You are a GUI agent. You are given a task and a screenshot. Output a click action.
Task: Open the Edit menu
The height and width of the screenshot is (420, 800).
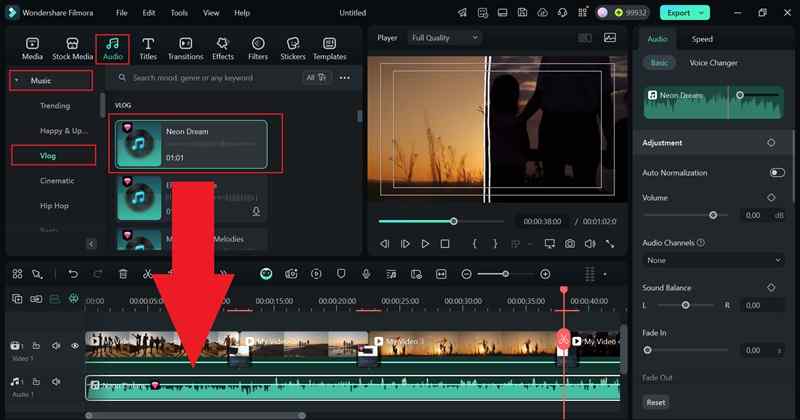click(149, 13)
